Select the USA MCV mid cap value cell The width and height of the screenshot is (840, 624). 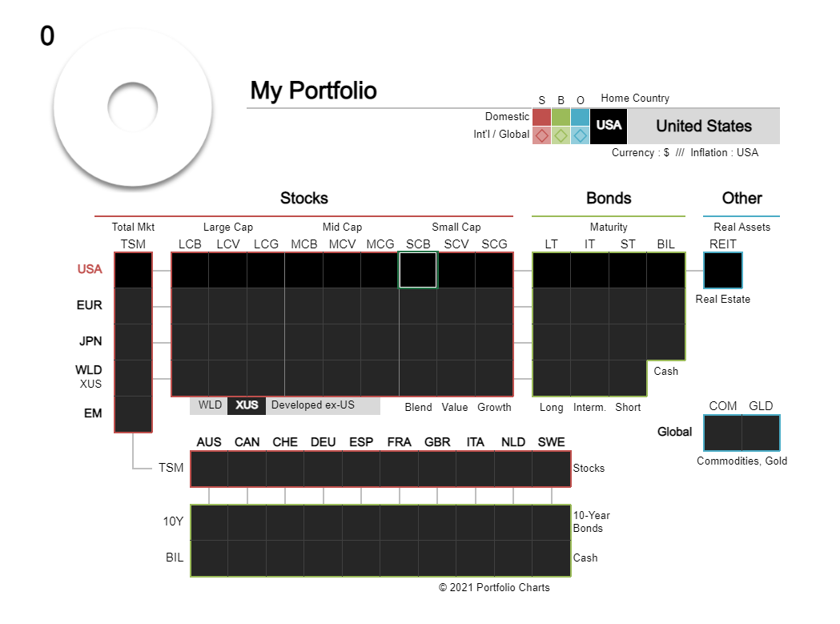tap(342, 270)
